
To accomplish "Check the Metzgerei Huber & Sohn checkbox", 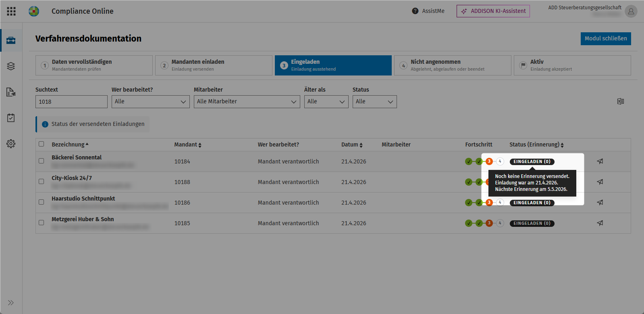I will 41,223.
